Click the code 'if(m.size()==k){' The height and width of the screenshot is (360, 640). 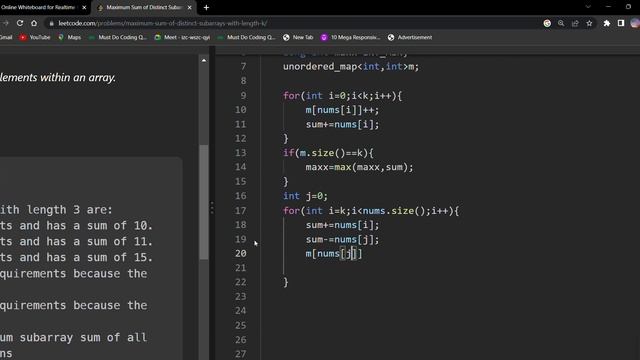click(x=328, y=153)
